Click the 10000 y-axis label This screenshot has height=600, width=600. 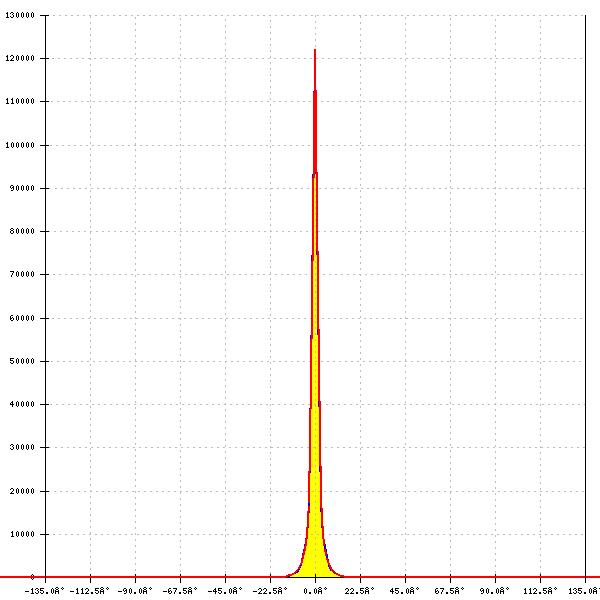click(22, 534)
